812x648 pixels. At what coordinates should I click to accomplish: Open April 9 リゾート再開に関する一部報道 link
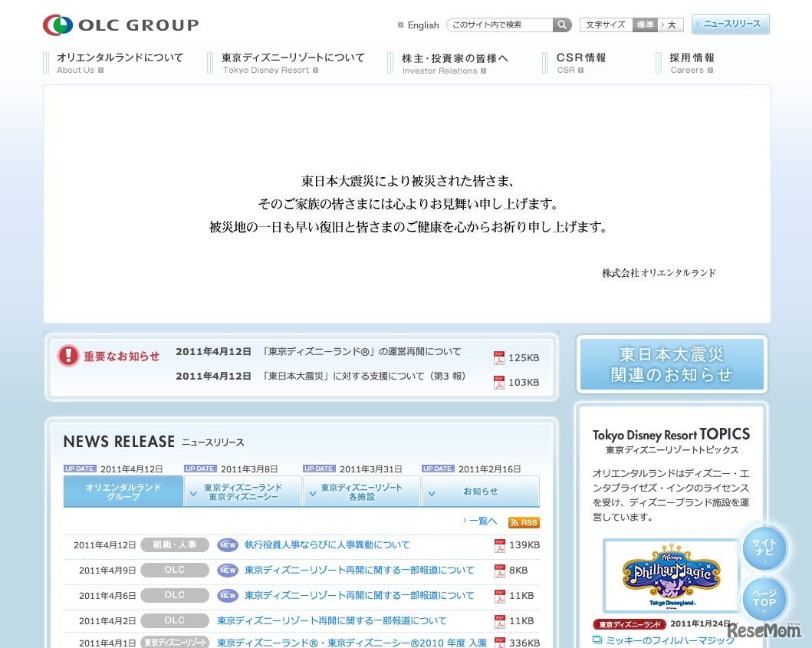(359, 571)
